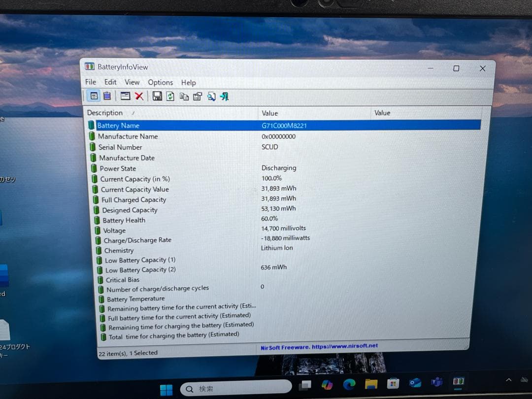The width and height of the screenshot is (532, 399).
Task: Open the Find dialog with the magnifier icon
Action: point(211,96)
